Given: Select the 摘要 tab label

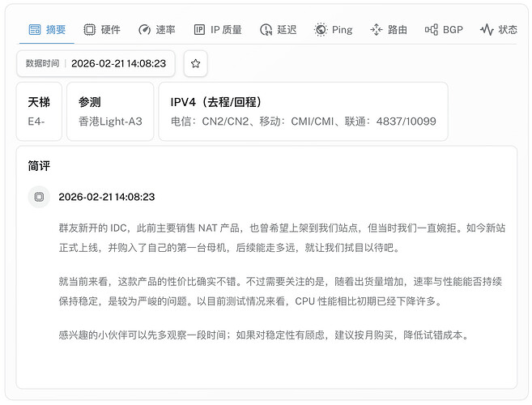Looking at the screenshot, I should point(56,29).
